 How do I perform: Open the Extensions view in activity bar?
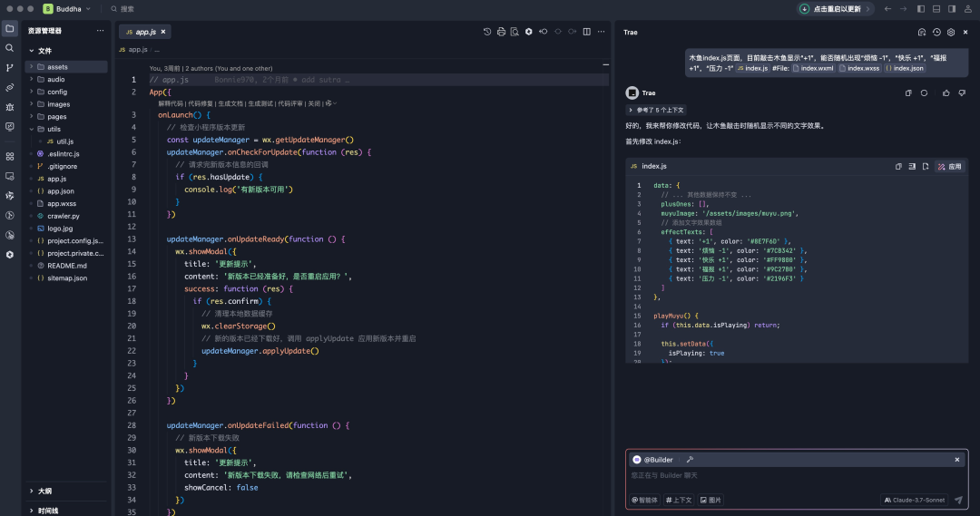10,156
